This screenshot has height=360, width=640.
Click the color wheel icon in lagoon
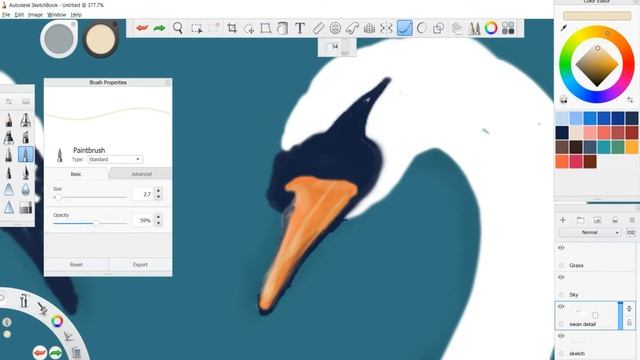(57, 321)
